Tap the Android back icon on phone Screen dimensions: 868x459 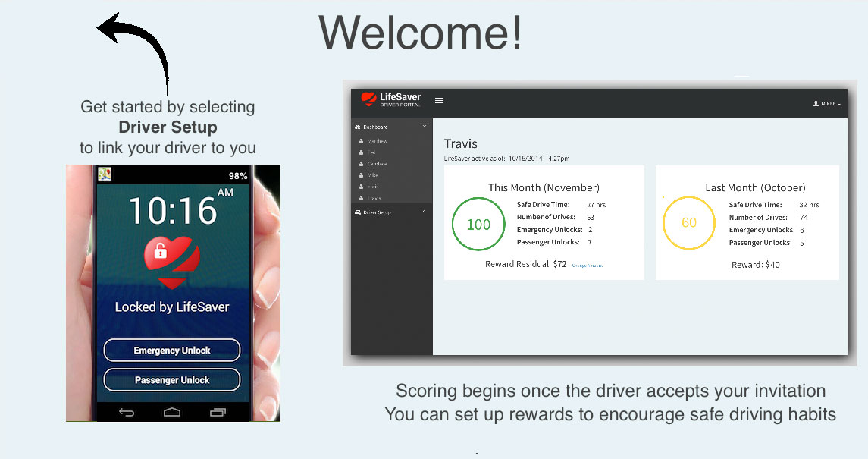click(x=127, y=413)
